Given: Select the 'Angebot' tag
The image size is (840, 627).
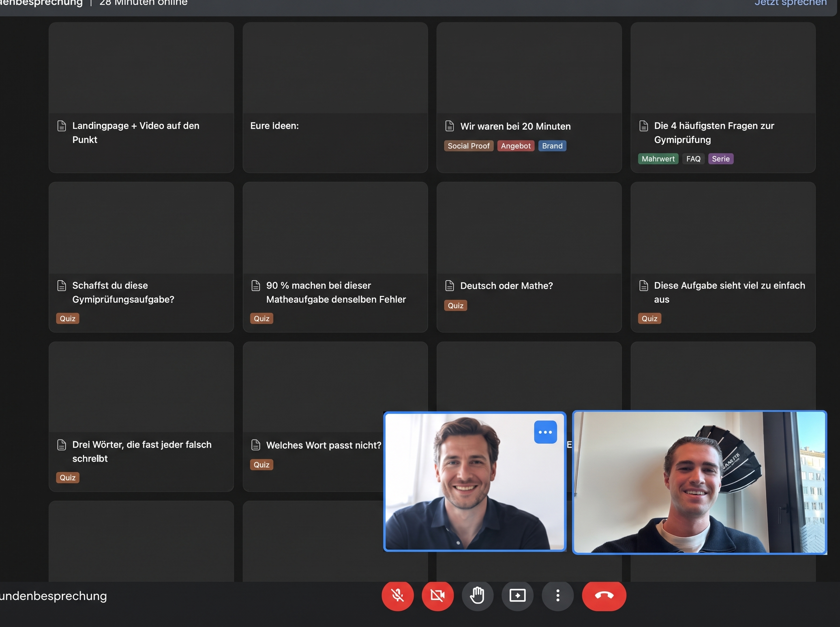Looking at the screenshot, I should [x=516, y=146].
